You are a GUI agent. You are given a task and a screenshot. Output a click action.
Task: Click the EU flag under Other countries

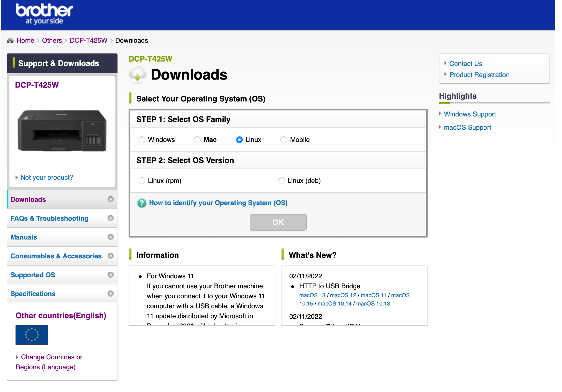[x=31, y=335]
